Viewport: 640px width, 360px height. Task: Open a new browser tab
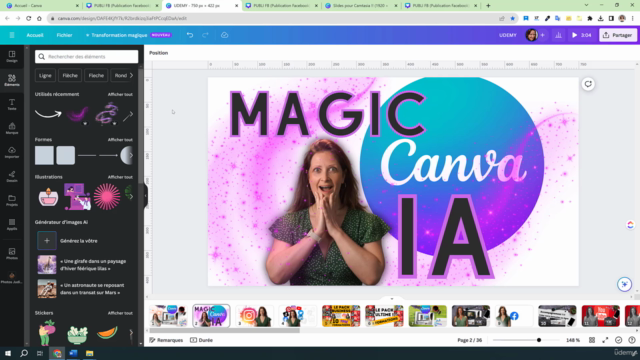488,6
